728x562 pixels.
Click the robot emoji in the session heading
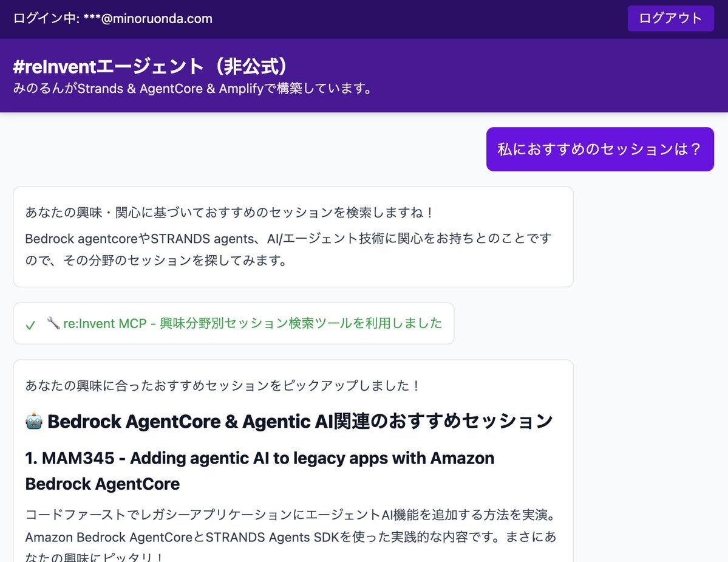[33, 421]
